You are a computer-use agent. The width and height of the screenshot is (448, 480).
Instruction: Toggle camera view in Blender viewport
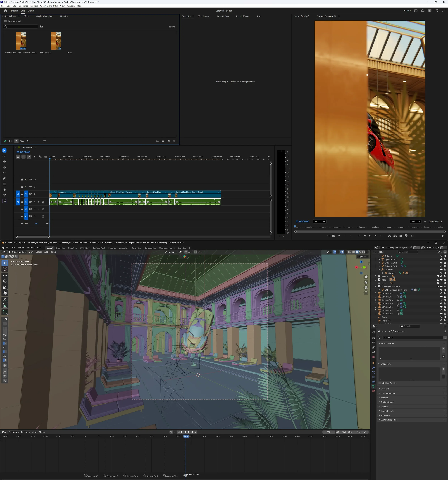pos(366,287)
